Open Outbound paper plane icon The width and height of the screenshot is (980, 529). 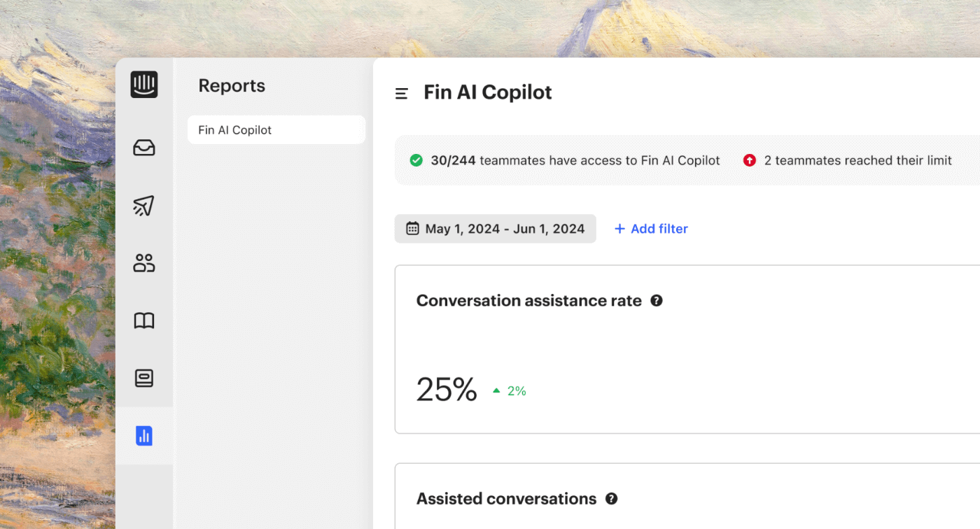[143, 206]
